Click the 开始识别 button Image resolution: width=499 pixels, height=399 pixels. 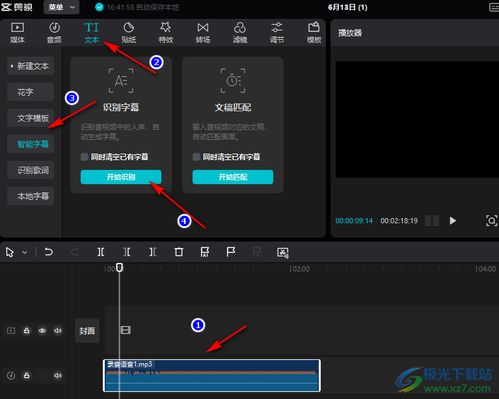[x=121, y=177]
